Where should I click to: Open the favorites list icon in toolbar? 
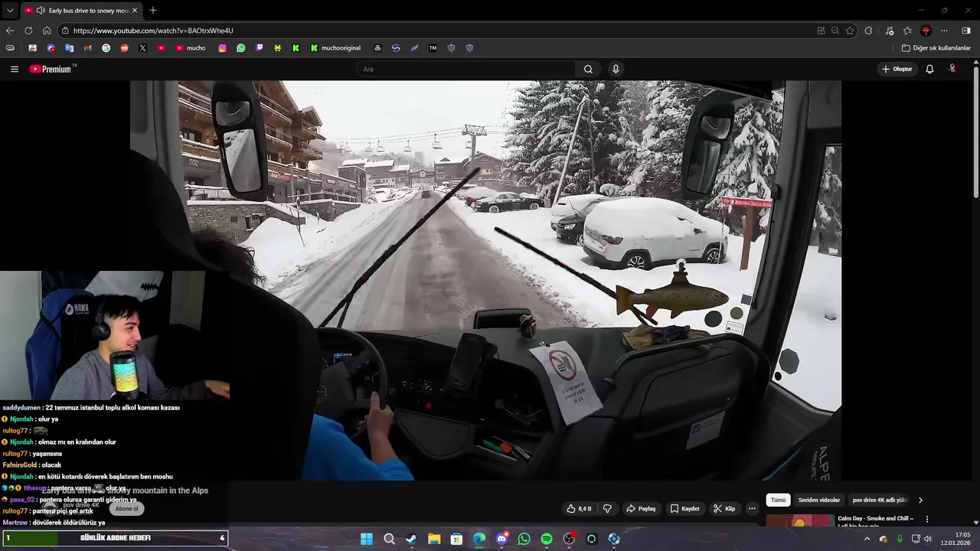(x=907, y=31)
